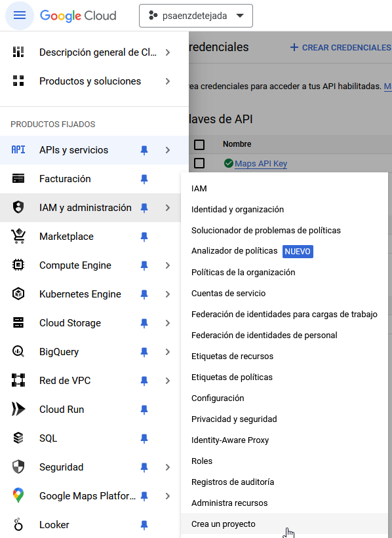Viewport: 392px width, 538px height.
Task: Open Solucionador de problemas de políticas
Action: point(284,230)
